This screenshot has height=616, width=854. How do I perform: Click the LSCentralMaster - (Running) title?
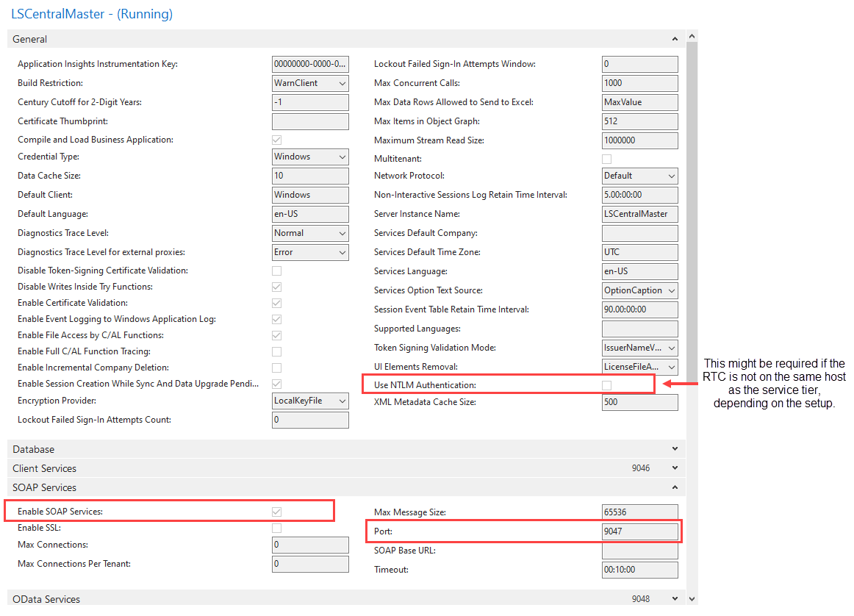click(91, 14)
